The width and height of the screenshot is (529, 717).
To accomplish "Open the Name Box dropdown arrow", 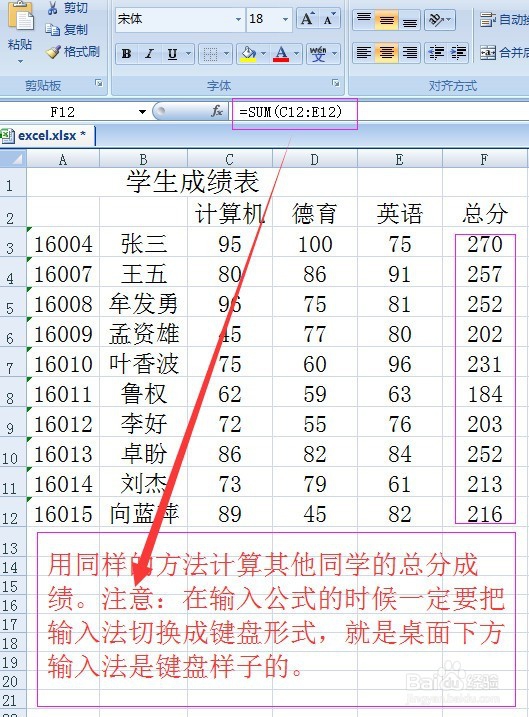I will click(x=142, y=112).
